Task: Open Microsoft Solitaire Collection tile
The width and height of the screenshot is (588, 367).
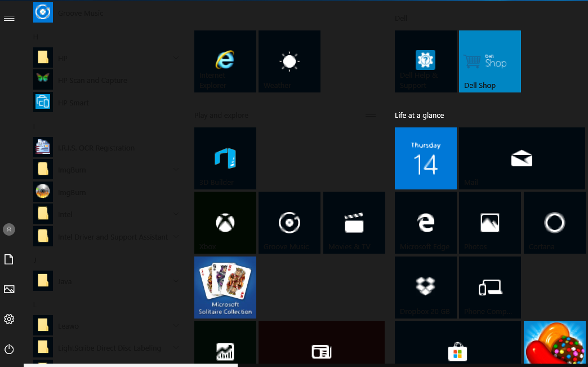Action: point(225,288)
